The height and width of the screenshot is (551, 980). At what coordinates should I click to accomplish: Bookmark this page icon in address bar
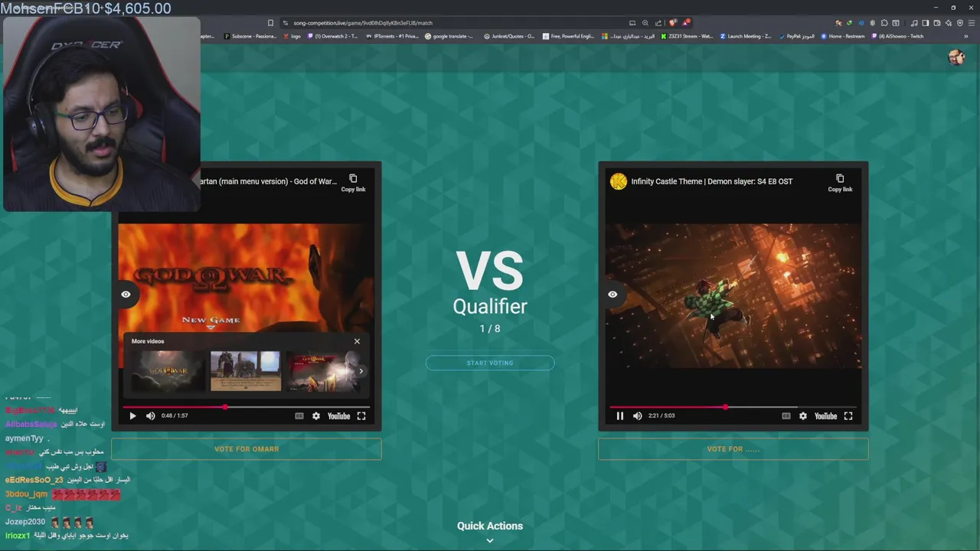point(270,23)
